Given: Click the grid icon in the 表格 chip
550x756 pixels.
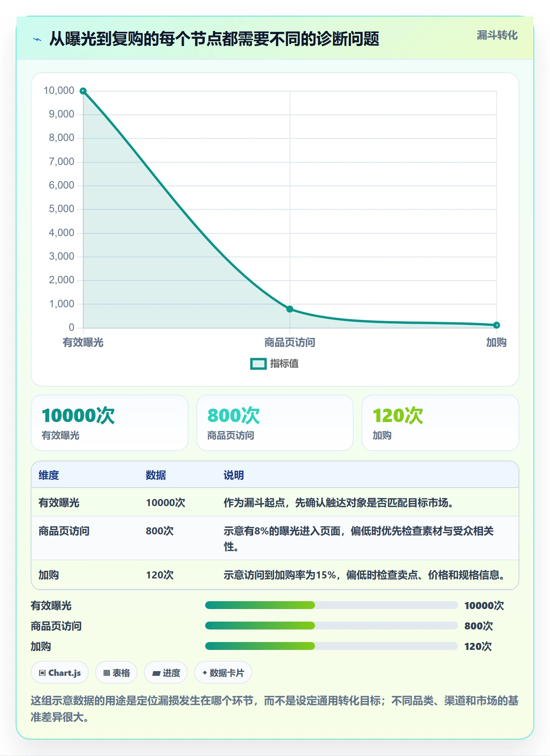Looking at the screenshot, I should pos(106,673).
